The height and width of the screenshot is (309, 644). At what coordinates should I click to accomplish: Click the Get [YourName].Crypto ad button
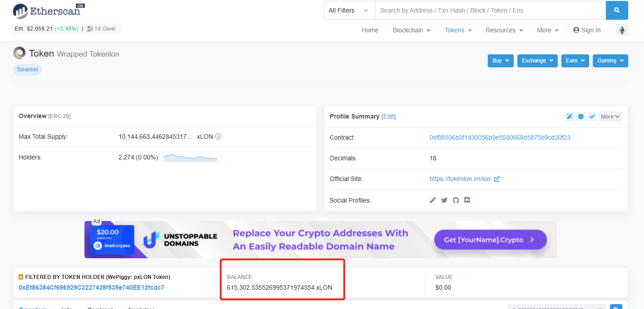click(x=490, y=240)
